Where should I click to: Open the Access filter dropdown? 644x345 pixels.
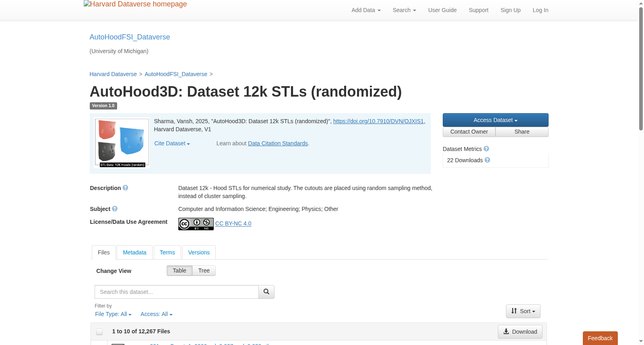point(157,314)
